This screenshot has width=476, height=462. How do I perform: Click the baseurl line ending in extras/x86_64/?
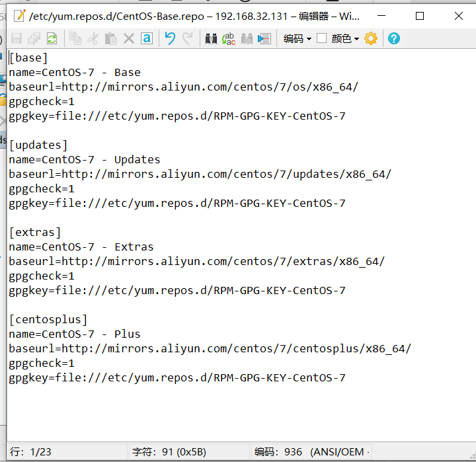point(197,261)
